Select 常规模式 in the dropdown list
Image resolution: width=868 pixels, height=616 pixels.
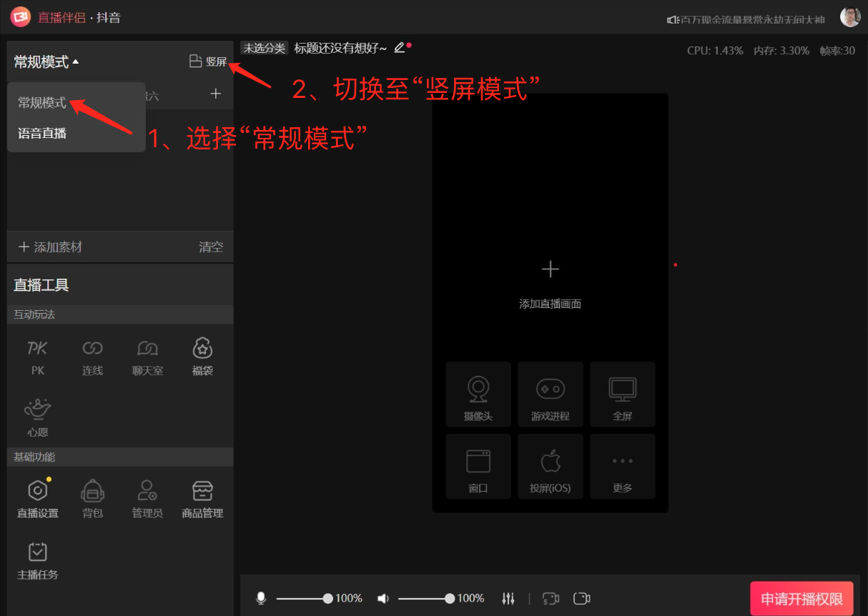[42, 103]
